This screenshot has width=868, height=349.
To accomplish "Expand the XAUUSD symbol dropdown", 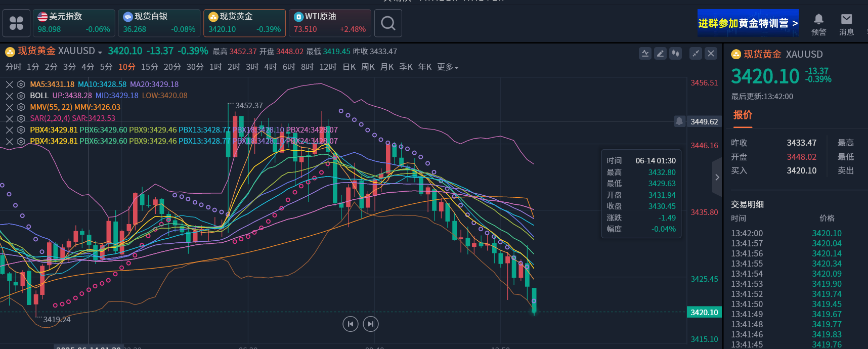I will 100,52.
